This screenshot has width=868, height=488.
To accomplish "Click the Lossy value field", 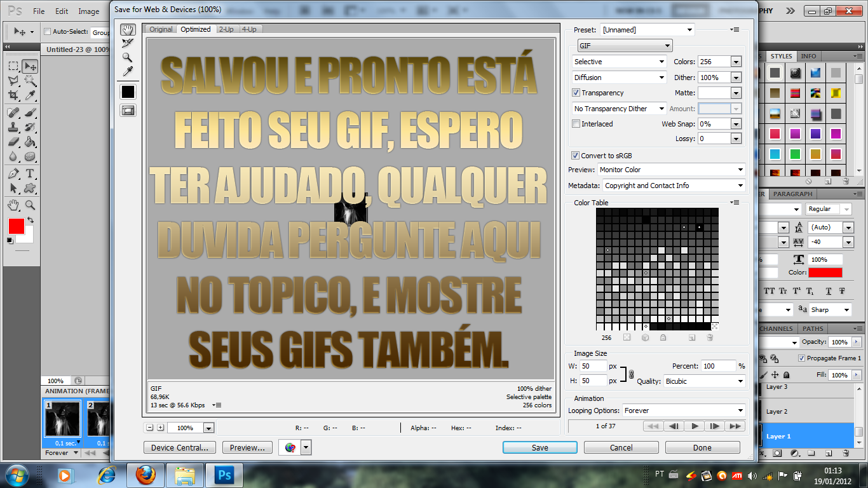I will [714, 139].
